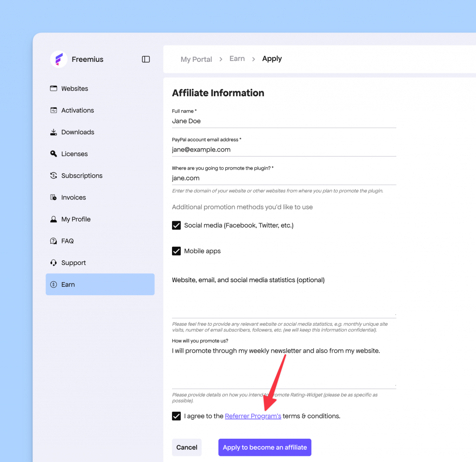476x462 pixels.
Task: Click the website and social media statistics textarea
Action: coord(284,302)
